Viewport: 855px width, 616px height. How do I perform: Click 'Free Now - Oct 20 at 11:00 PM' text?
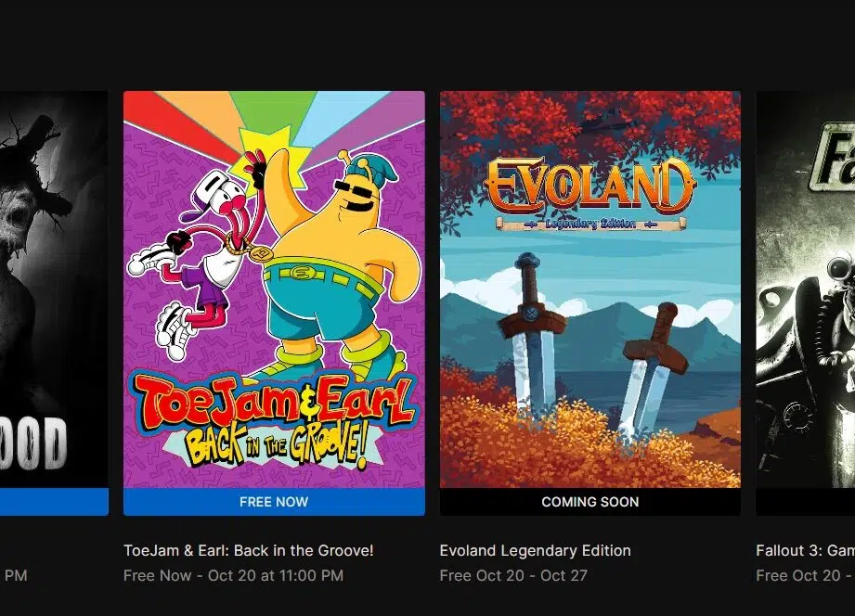tap(233, 576)
